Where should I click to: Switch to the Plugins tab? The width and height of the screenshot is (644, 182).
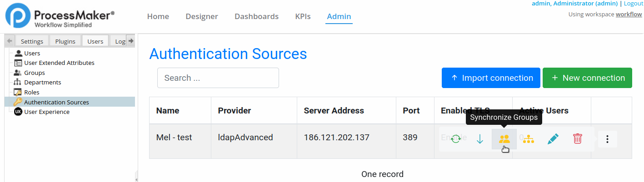[x=65, y=41]
